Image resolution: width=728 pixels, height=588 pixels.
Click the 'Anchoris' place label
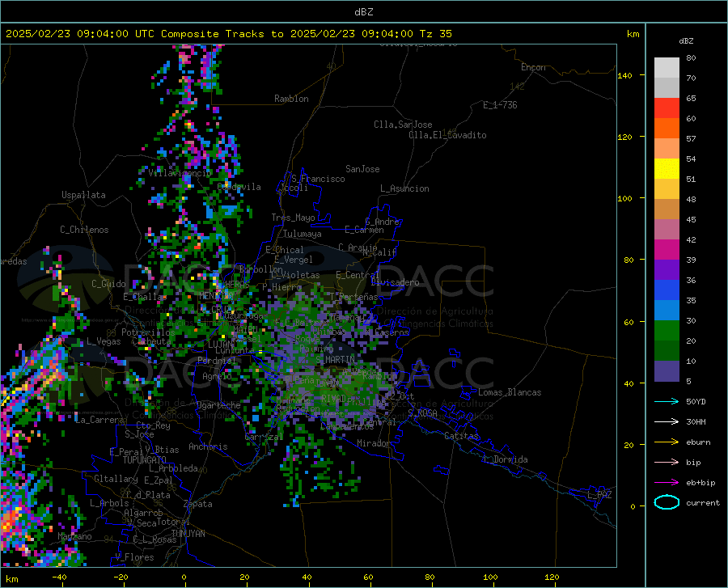tap(208, 446)
